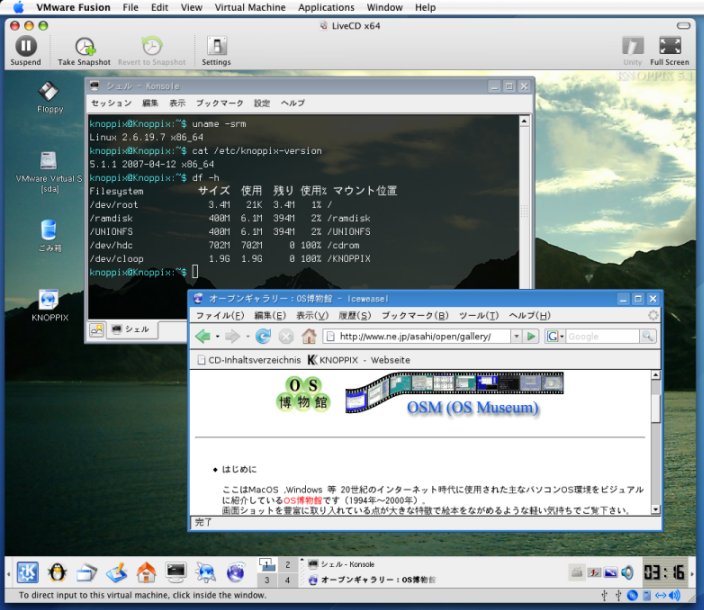Image resolution: width=704 pixels, height=610 pixels.
Task: Switch to virtual desktop 4
Action: pyautogui.click(x=287, y=580)
